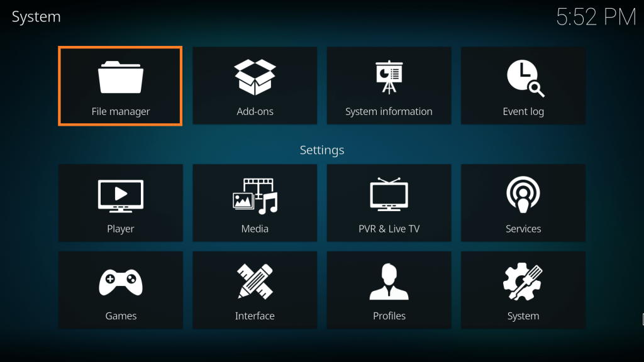This screenshot has height=362, width=644.
Task: Open the Services broadcast icon
Action: [523, 195]
